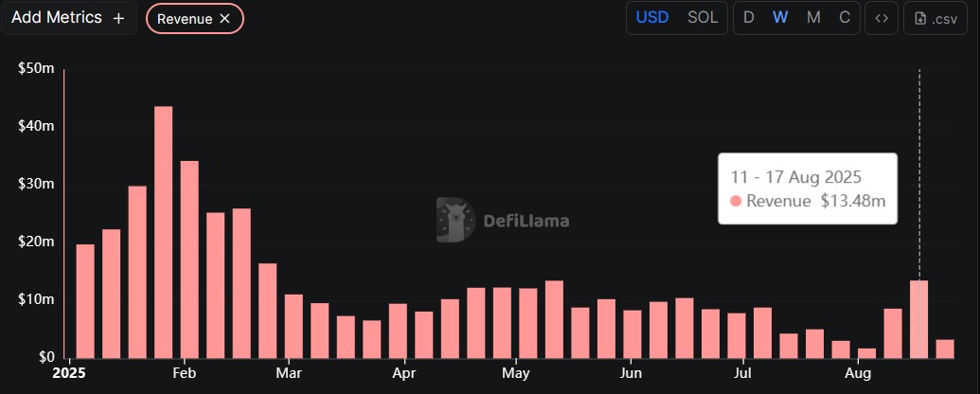Click the Add Metrics plus button
The height and width of the screenshot is (394, 980).
118,18
